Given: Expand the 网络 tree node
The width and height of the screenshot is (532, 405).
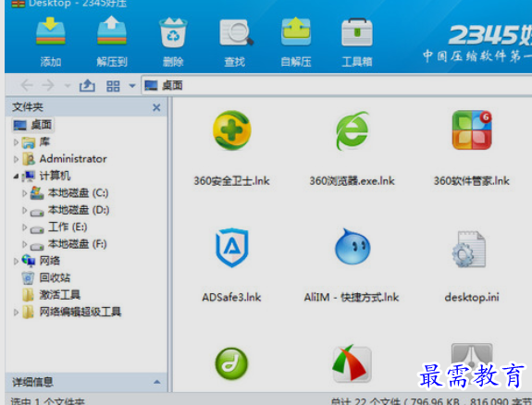Looking at the screenshot, I should tap(16, 261).
